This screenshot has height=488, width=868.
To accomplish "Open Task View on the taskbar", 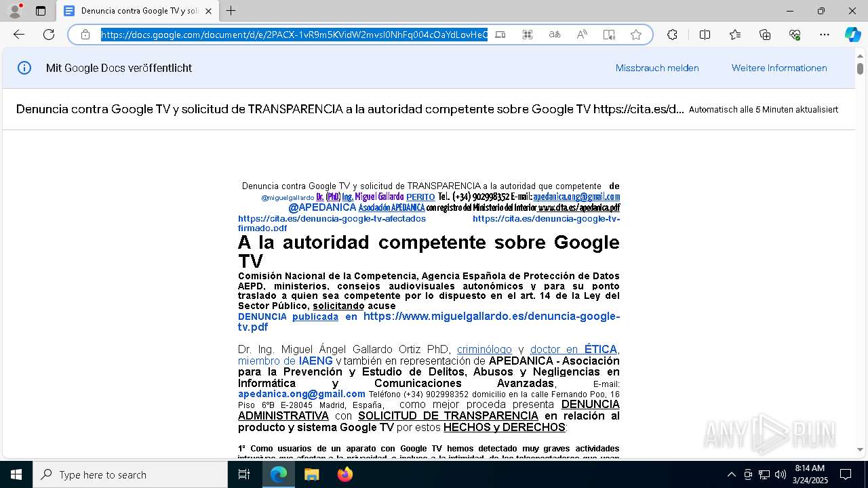I will click(x=244, y=474).
